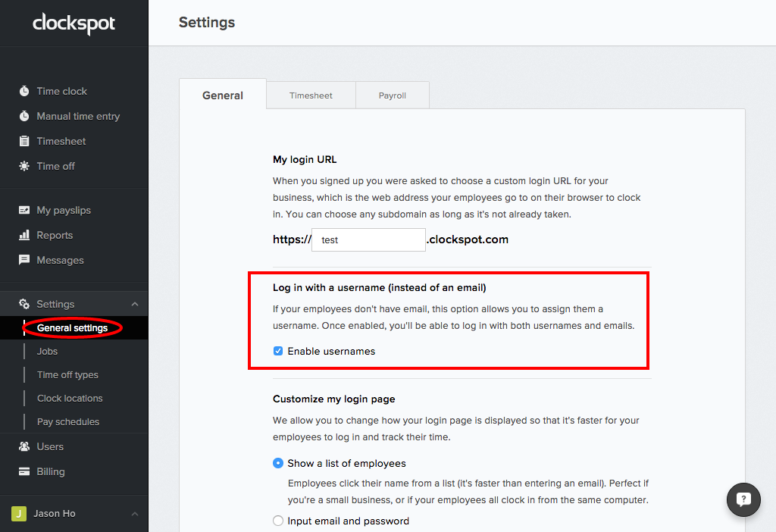Click the Log in with a username heading

pyautogui.click(x=380, y=287)
